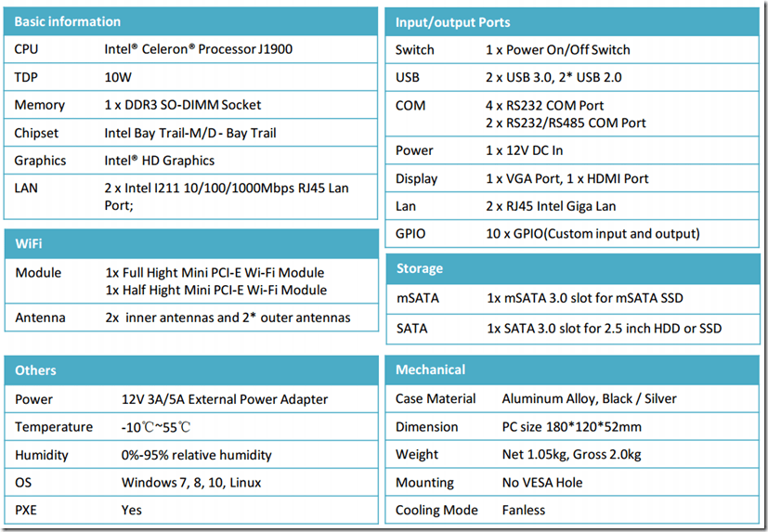
Task: Select the TDP value 10W
Action: coord(117,77)
